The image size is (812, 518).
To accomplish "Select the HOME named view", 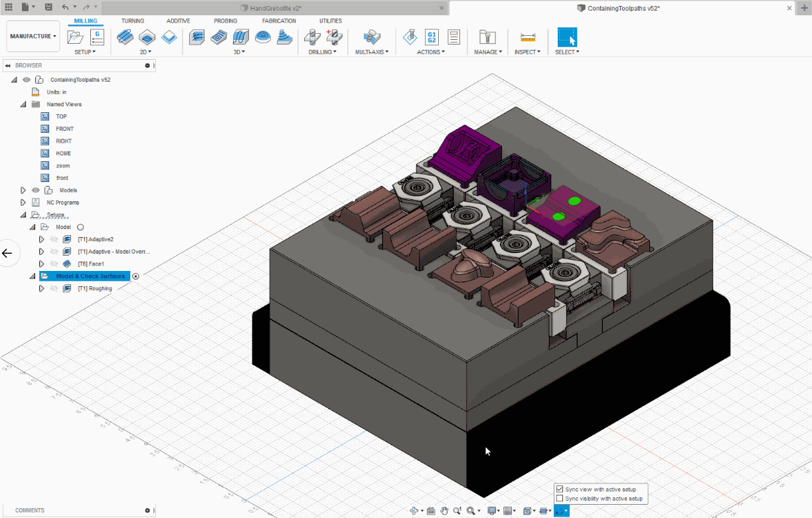I will tap(63, 153).
